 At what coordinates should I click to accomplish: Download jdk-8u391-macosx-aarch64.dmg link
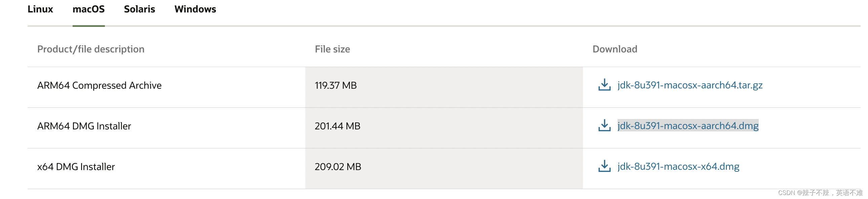[x=688, y=126]
